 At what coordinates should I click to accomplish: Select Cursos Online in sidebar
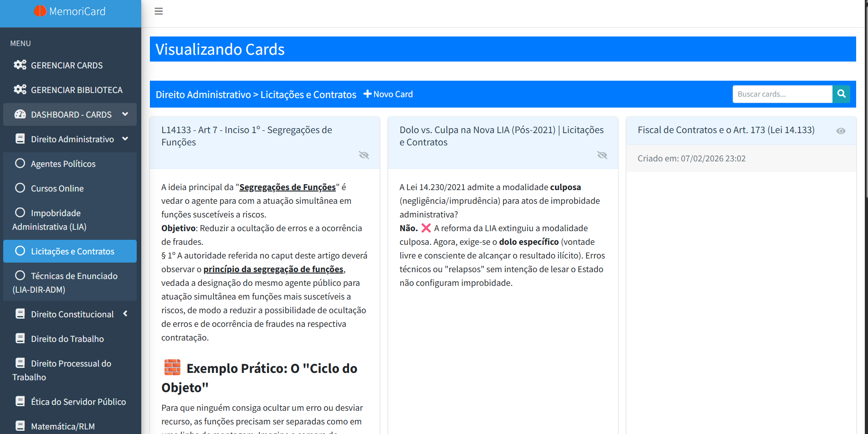(57, 188)
